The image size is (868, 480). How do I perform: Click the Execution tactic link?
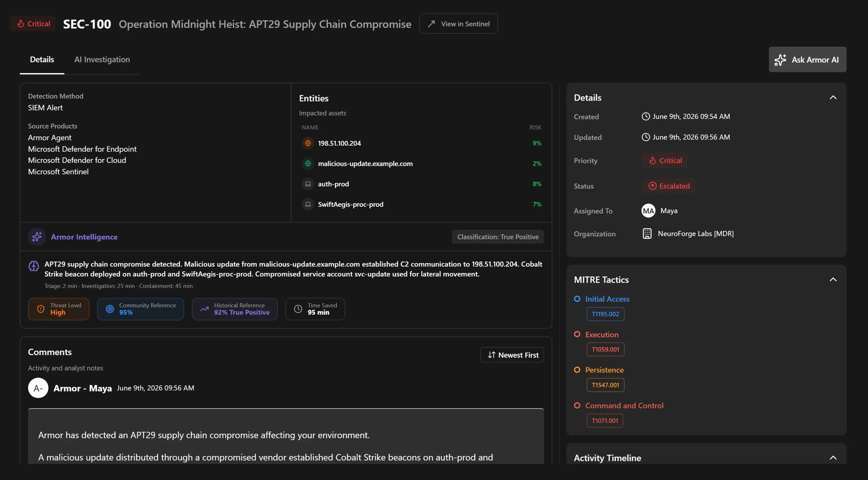[602, 334]
